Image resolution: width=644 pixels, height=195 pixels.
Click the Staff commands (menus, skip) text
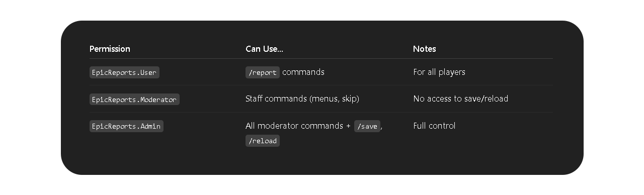[x=302, y=99]
